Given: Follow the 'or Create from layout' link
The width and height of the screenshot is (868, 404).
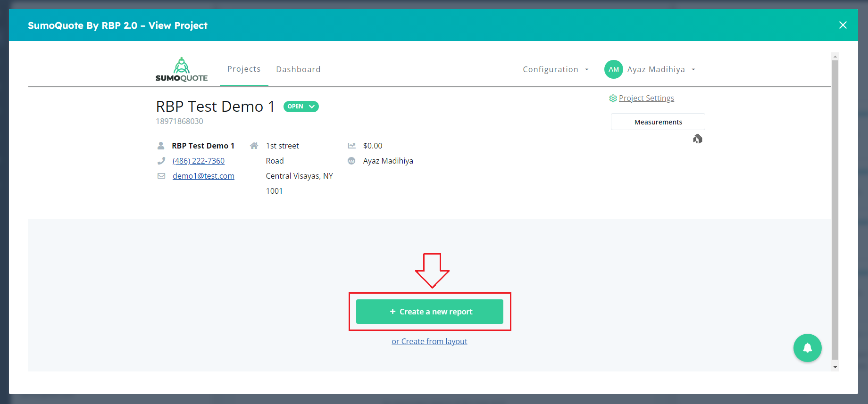Looking at the screenshot, I should pyautogui.click(x=429, y=341).
